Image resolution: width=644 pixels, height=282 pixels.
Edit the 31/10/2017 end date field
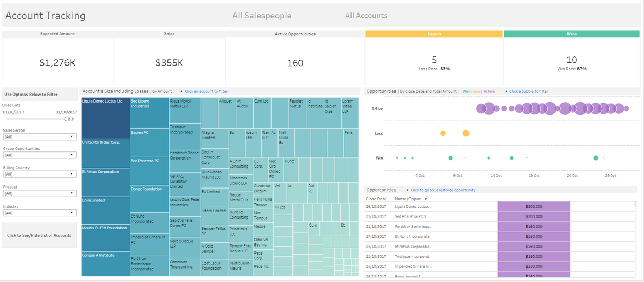pyautogui.click(x=67, y=112)
